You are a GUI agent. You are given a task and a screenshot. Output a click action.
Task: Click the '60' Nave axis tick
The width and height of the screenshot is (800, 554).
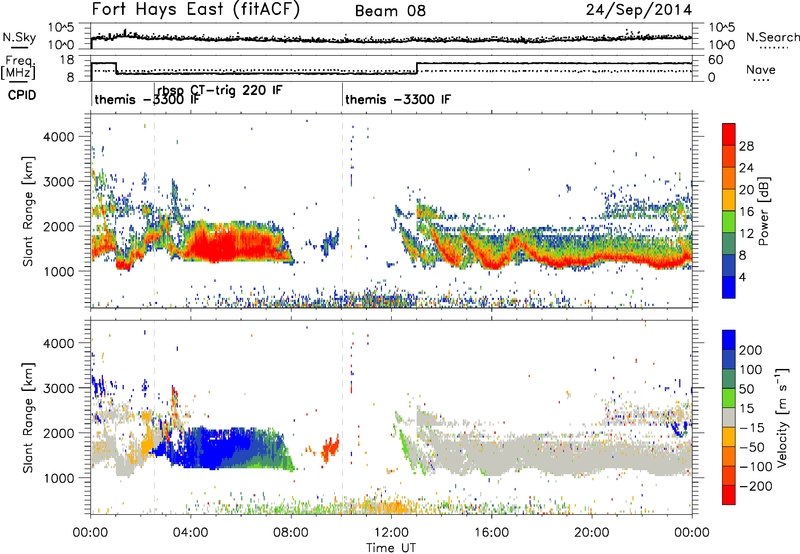click(716, 60)
